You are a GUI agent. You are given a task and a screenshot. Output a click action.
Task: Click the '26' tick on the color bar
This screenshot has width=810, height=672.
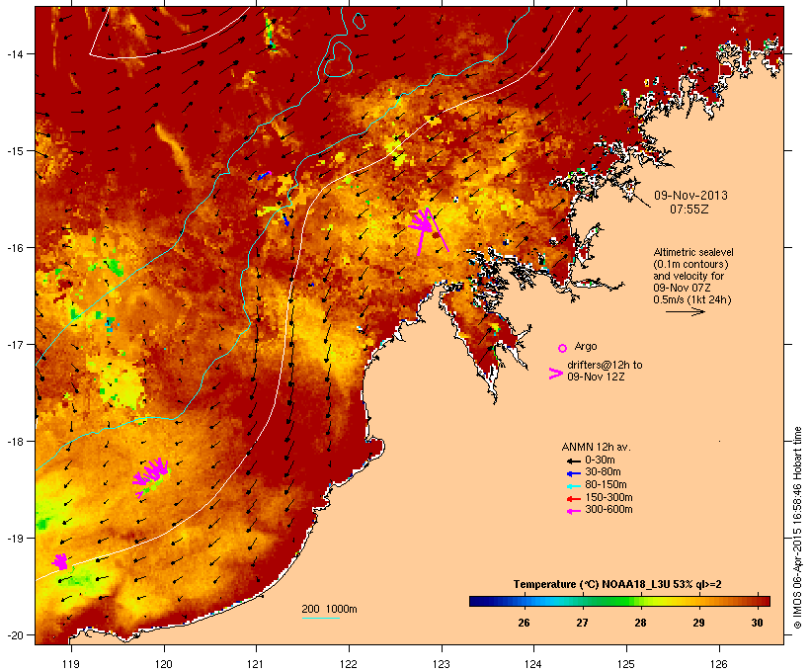(524, 623)
